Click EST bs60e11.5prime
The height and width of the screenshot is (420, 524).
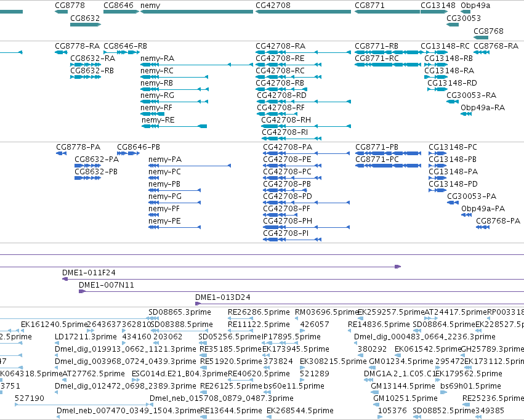pos(294,386)
